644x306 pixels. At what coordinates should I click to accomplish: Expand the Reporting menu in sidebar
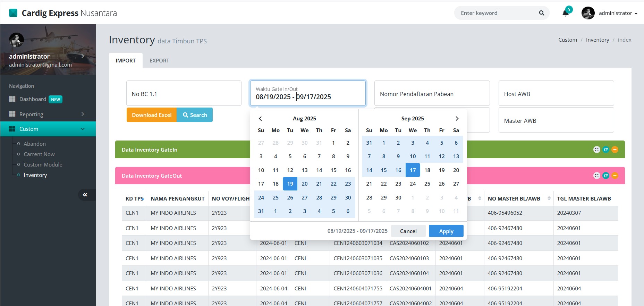[48, 114]
